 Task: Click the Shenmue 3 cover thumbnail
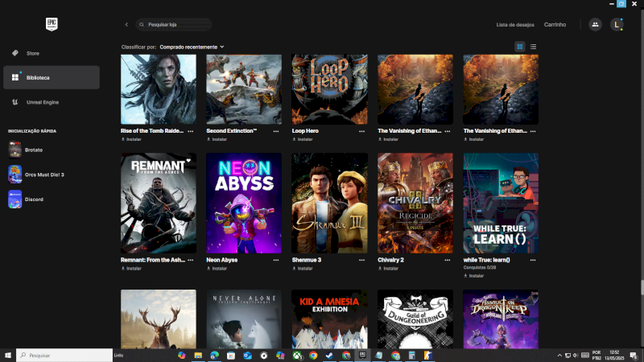click(x=329, y=204)
